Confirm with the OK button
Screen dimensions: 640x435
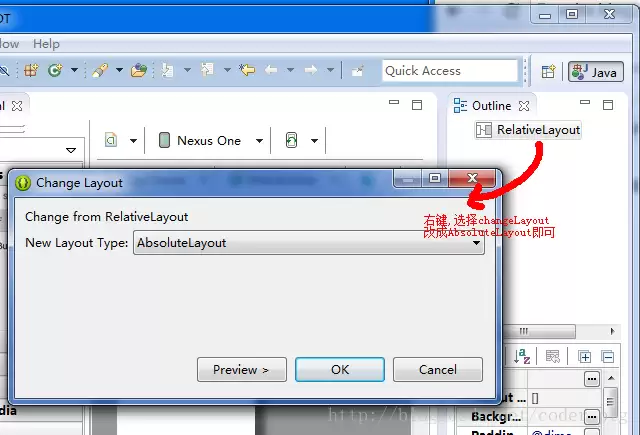[x=340, y=370]
